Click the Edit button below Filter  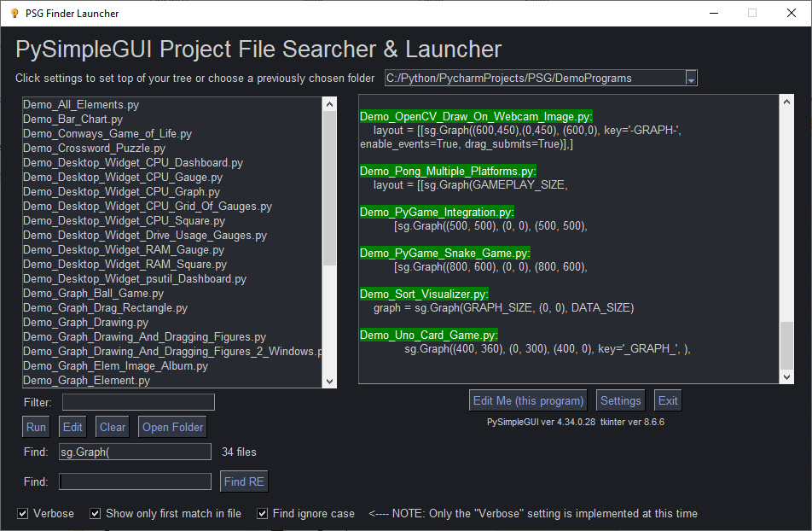click(72, 427)
